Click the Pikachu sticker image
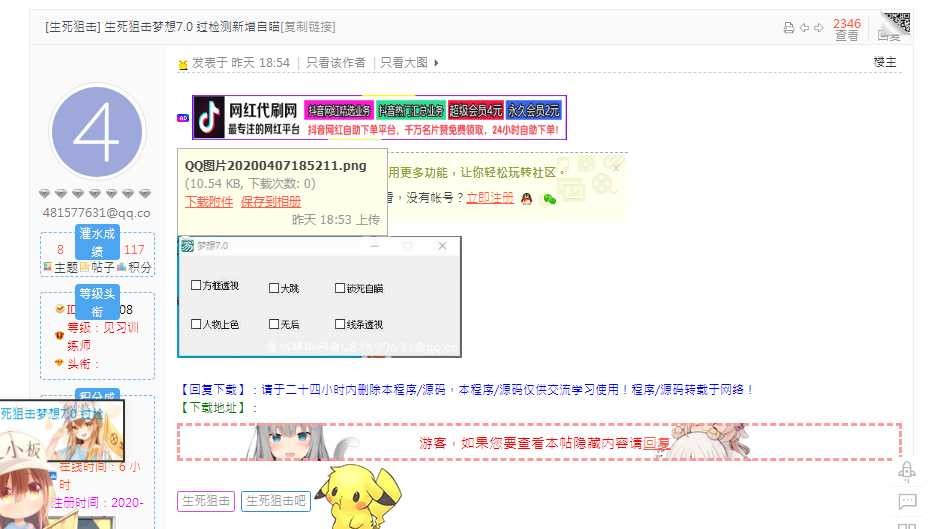The width and height of the screenshot is (943, 529). [x=358, y=496]
